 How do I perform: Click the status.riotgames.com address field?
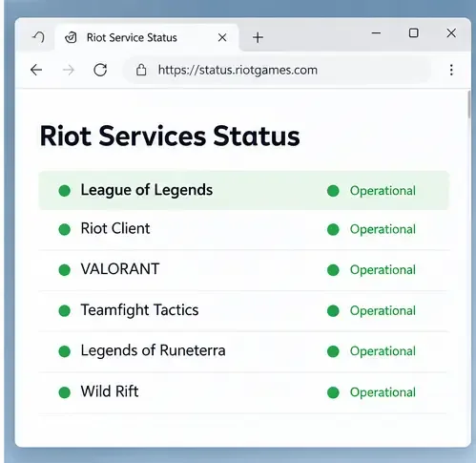[x=277, y=70]
